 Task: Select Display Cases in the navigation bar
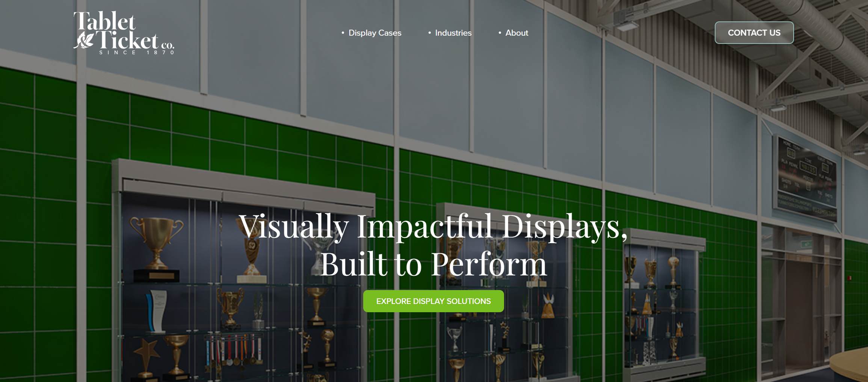tap(374, 33)
